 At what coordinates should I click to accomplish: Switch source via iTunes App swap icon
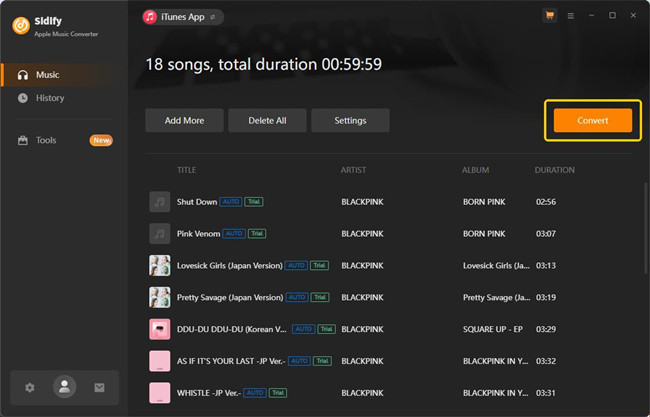pyautogui.click(x=213, y=17)
